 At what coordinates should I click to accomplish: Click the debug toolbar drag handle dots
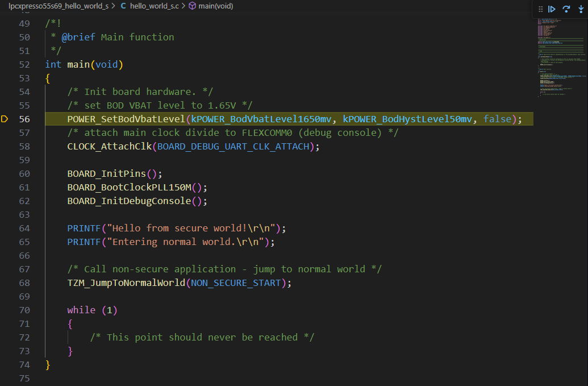click(540, 9)
